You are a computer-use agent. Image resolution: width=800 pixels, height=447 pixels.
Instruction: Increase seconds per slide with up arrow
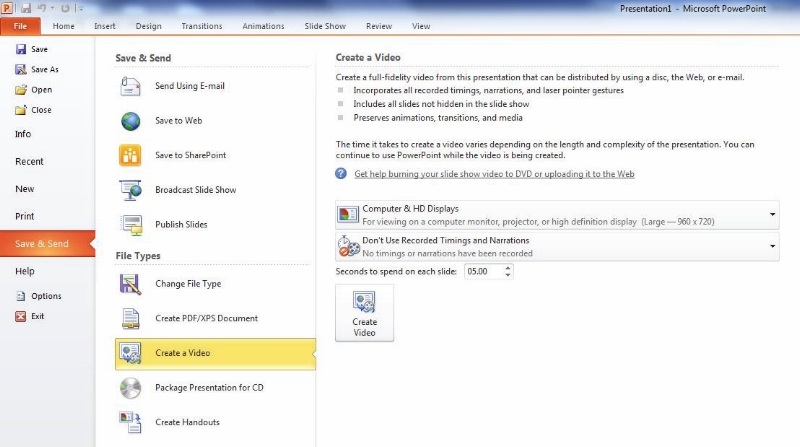click(x=508, y=268)
